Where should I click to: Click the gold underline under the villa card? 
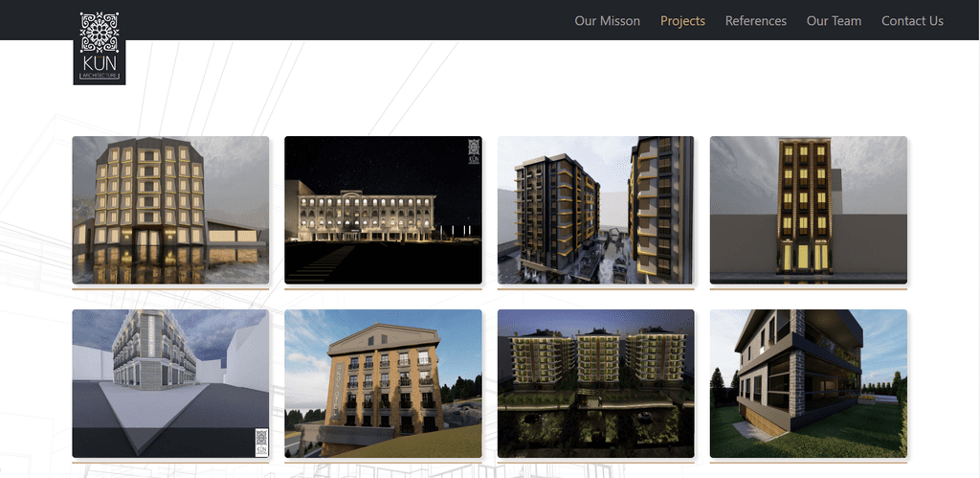pos(808,463)
